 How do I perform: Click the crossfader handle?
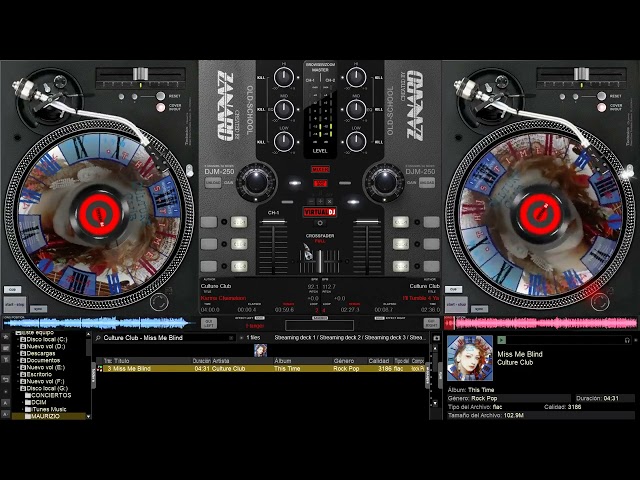[320, 261]
